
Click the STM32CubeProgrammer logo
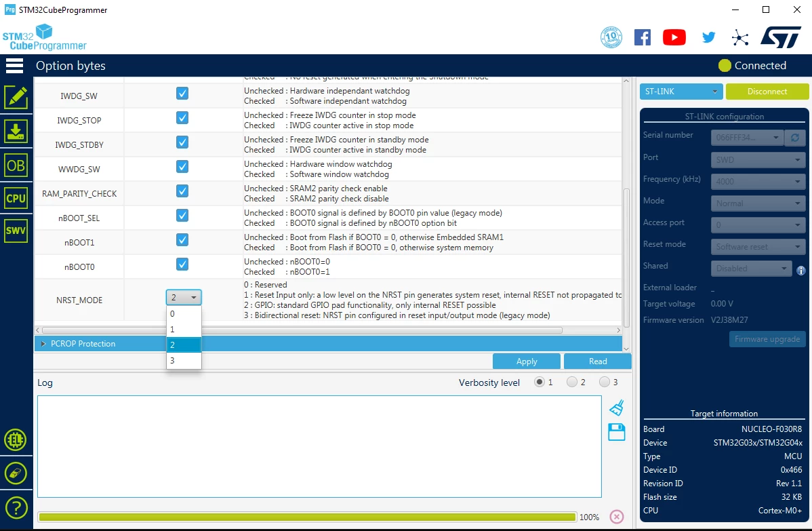pyautogui.click(x=45, y=37)
